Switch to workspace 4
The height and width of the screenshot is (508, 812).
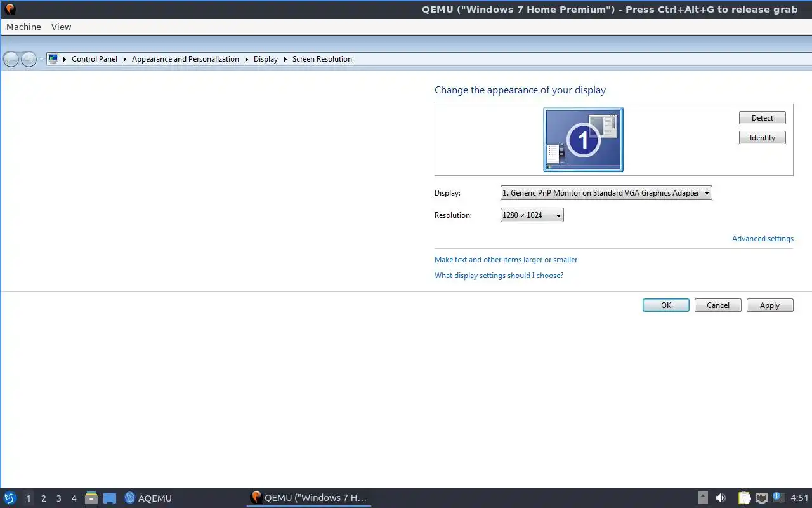point(74,498)
